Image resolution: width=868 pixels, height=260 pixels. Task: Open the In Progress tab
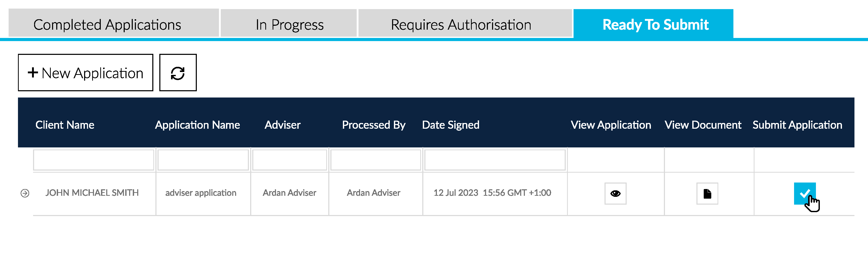coord(289,24)
